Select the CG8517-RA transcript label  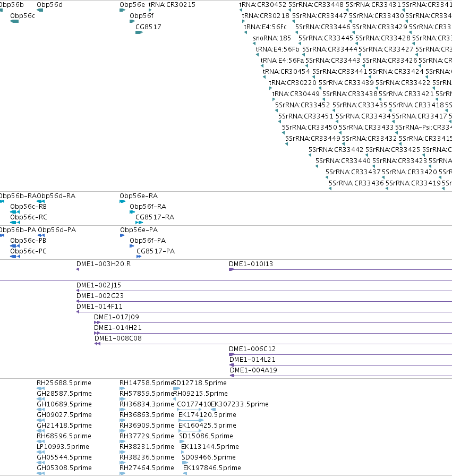click(155, 217)
